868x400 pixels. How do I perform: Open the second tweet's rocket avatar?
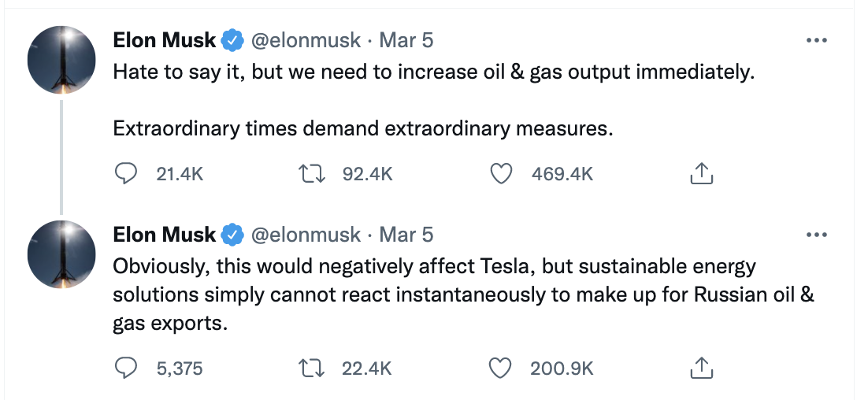(62, 254)
